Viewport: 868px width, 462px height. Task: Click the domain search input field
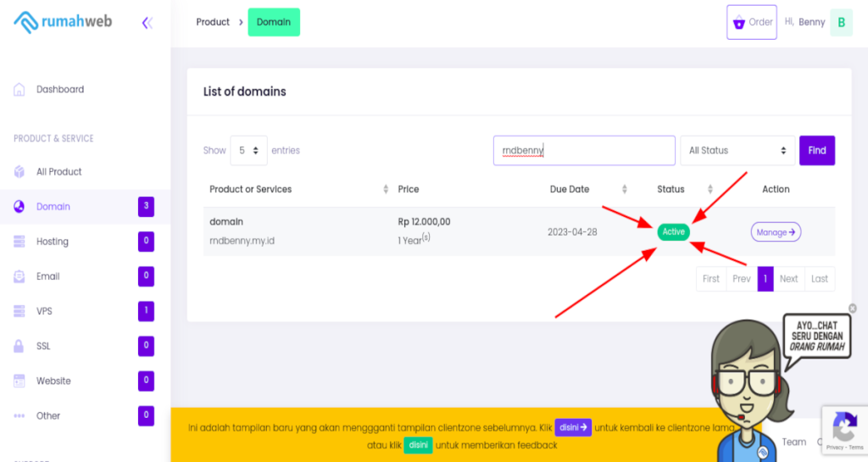584,151
